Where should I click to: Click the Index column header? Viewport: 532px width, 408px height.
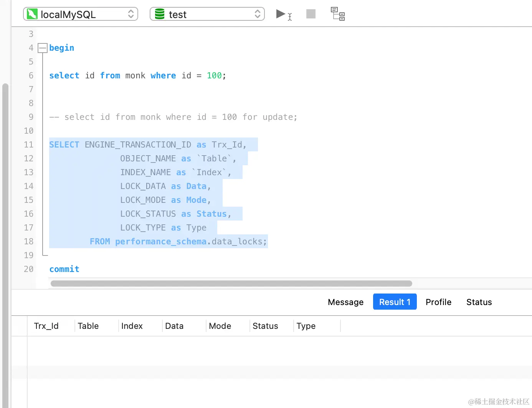[x=140, y=326]
